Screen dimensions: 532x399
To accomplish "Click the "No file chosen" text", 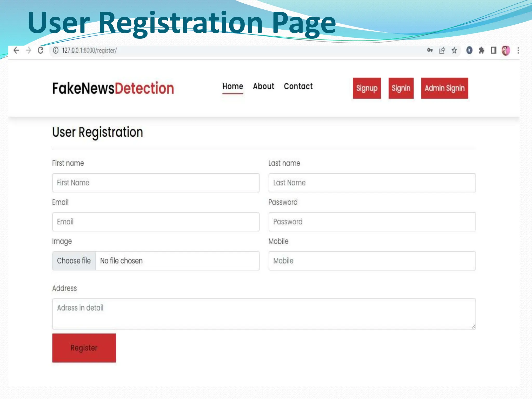I will click(121, 261).
